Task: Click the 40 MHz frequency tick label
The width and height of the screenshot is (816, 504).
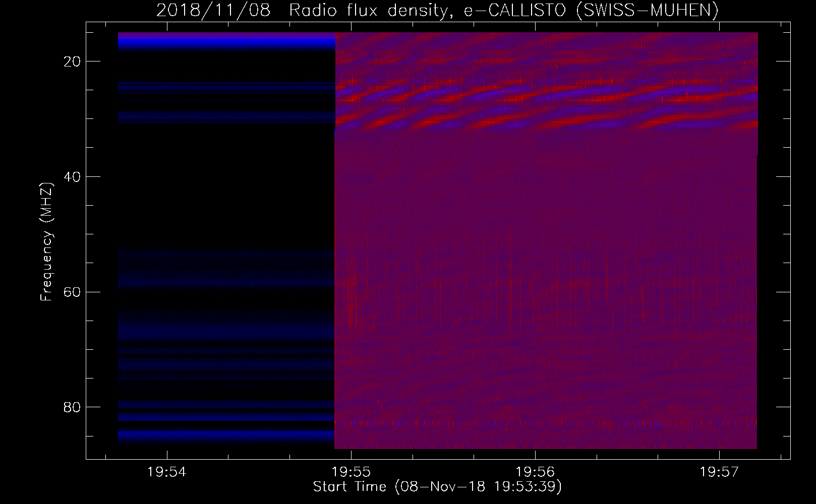Action: click(72, 177)
